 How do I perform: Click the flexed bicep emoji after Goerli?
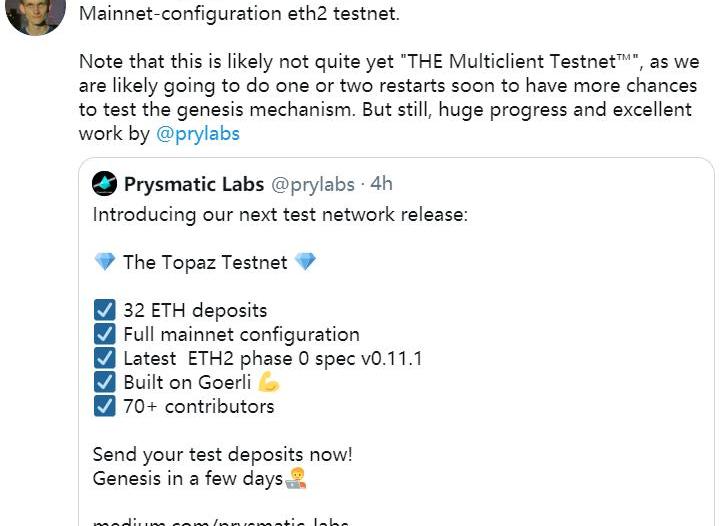pos(268,382)
